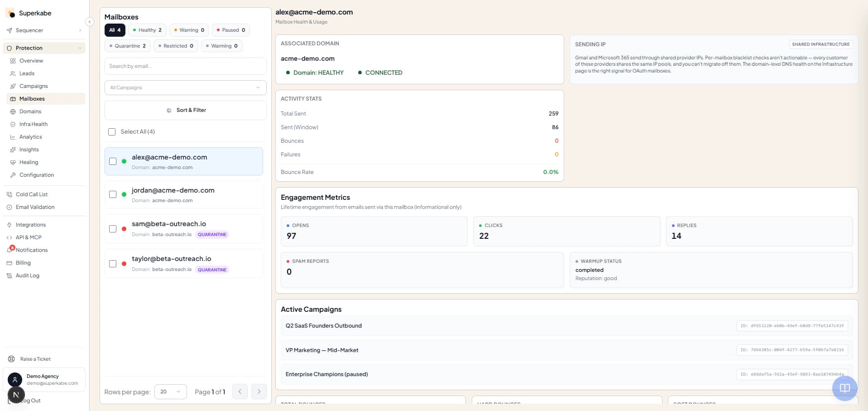Viewport: 868px width, 411px height.
Task: Collapse the Protection section chevron
Action: click(x=80, y=48)
